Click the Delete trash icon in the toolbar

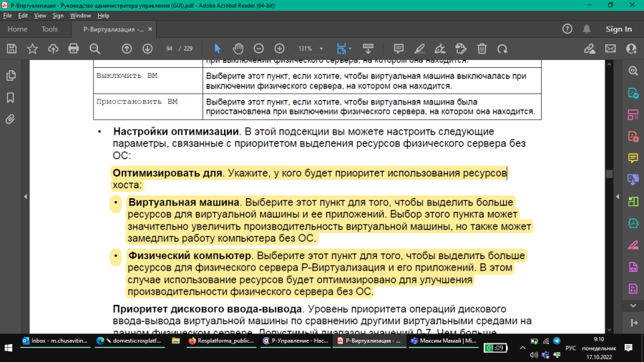[482, 49]
